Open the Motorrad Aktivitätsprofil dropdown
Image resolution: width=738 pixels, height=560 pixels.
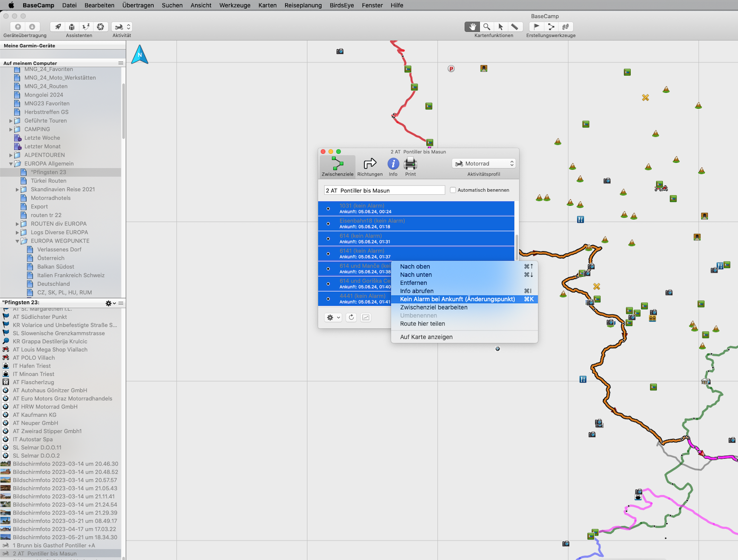pos(484,163)
